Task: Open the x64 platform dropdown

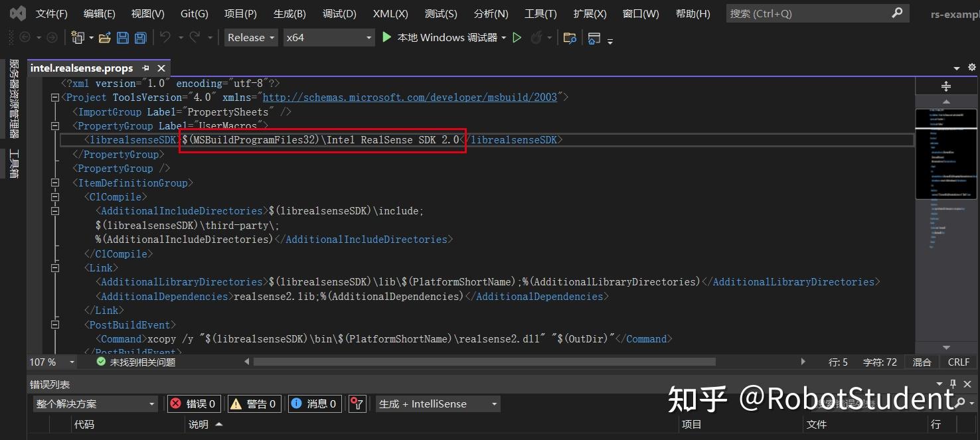Action: point(329,38)
